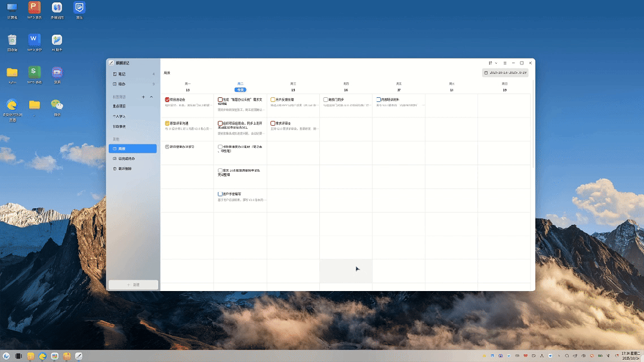Click the 新建 button at sidebar bottom
The image size is (644, 362).
point(133,285)
